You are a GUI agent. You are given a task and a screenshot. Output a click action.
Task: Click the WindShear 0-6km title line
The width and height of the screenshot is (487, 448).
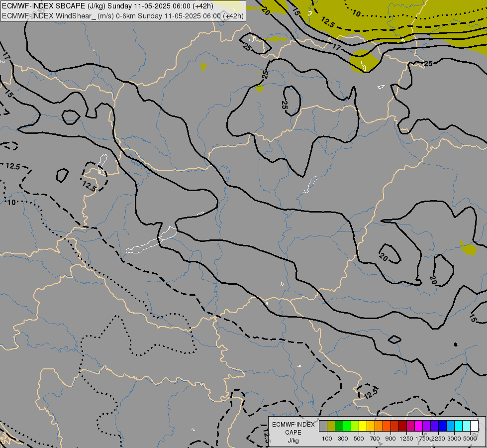123,16
